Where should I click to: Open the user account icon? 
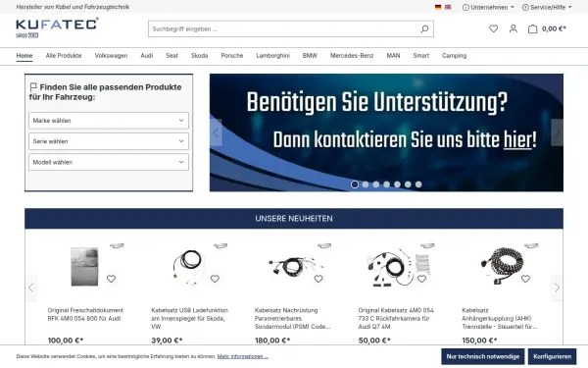coord(514,28)
